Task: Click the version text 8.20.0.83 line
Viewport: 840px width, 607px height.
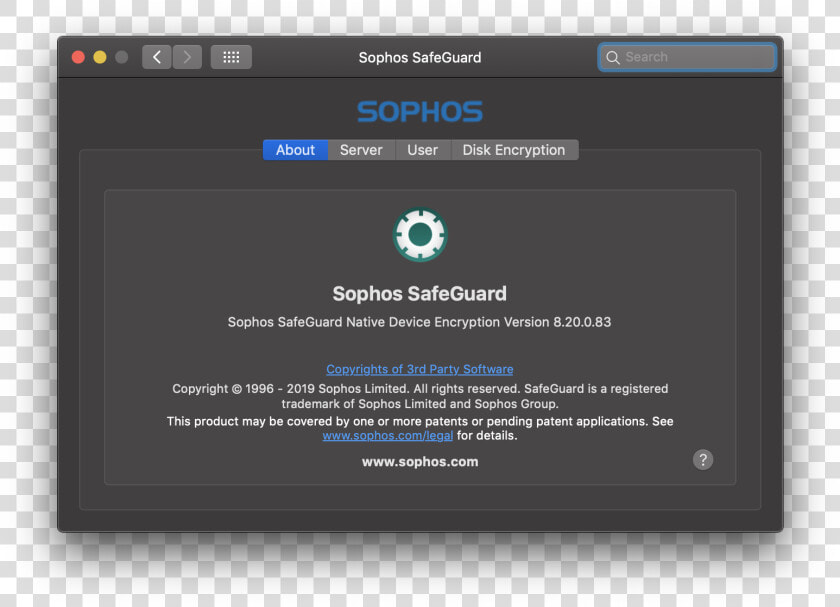Action: pos(419,322)
